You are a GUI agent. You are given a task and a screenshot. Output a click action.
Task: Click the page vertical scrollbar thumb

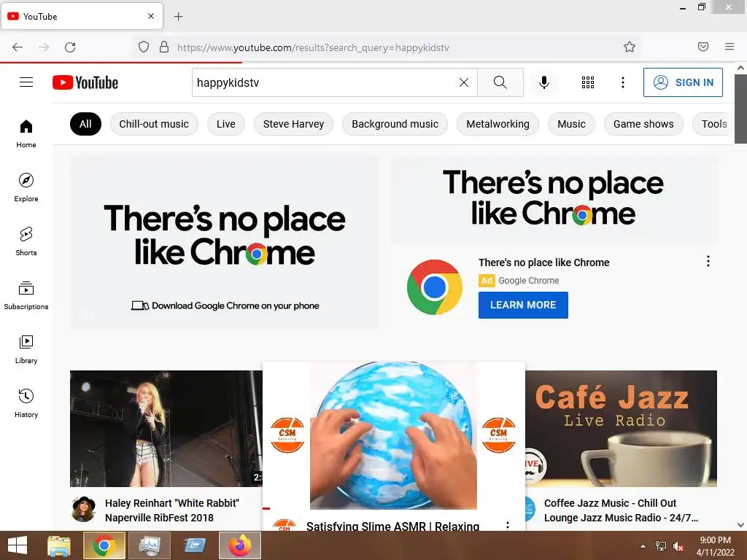[x=740, y=109]
